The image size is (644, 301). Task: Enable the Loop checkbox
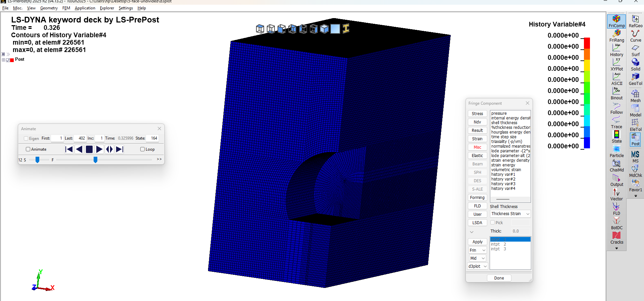click(x=143, y=149)
